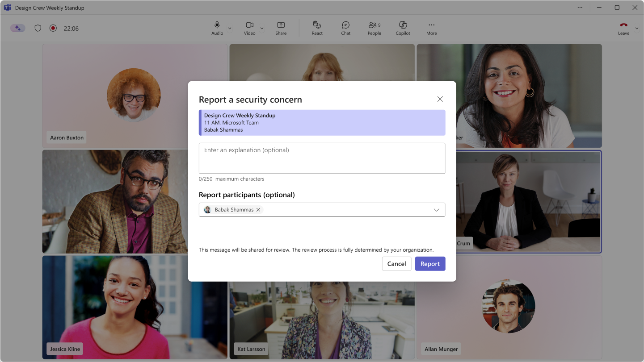Viewport: 644px width, 362px height.
Task: Select Aaron Buxton's video tile
Action: 135,96
